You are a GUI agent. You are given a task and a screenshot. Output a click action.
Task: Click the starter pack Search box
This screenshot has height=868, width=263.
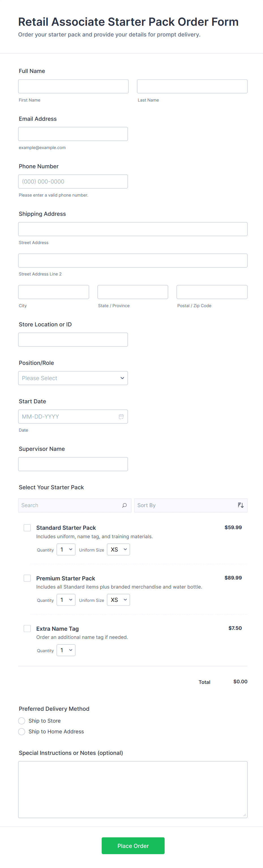click(x=69, y=505)
